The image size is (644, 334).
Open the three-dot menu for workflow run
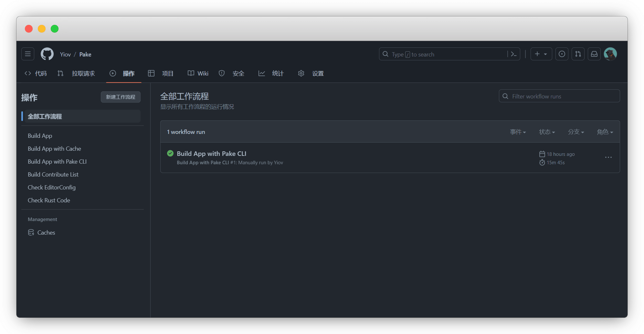[608, 157]
